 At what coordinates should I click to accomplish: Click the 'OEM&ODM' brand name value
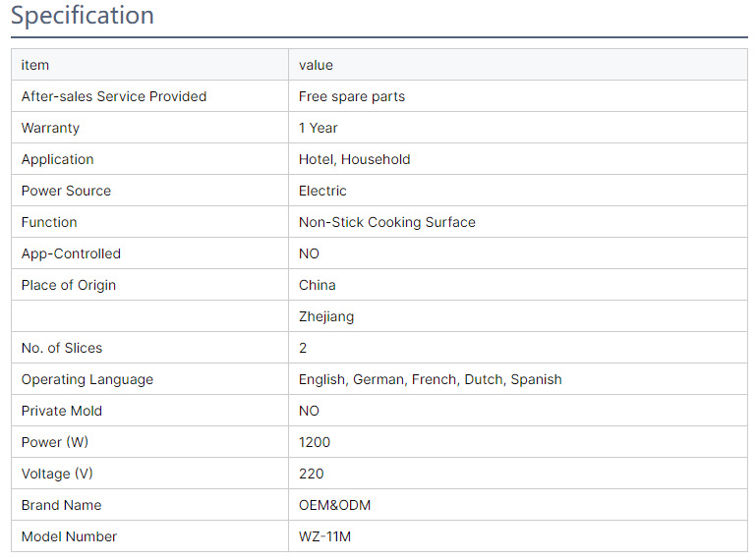(x=334, y=505)
